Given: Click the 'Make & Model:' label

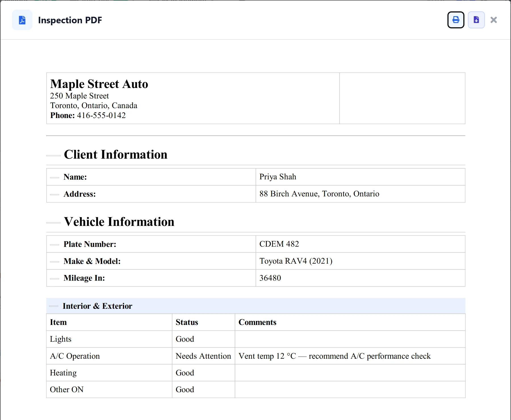Looking at the screenshot, I should 92,261.
